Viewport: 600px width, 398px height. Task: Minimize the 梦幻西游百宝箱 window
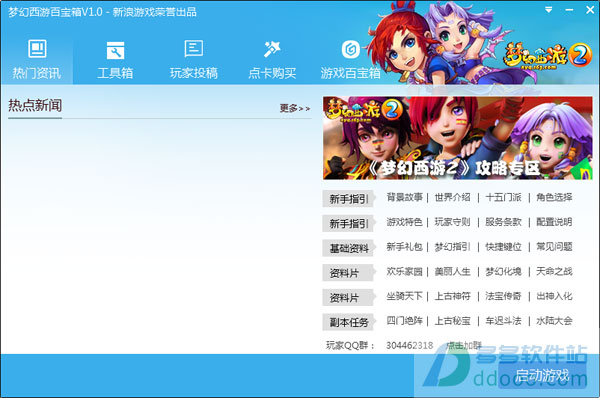[569, 10]
